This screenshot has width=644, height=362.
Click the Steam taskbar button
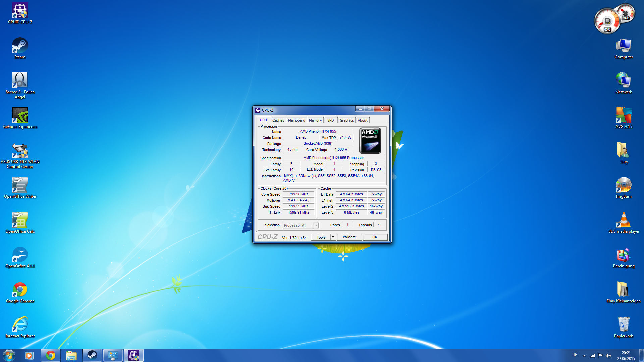click(92, 355)
